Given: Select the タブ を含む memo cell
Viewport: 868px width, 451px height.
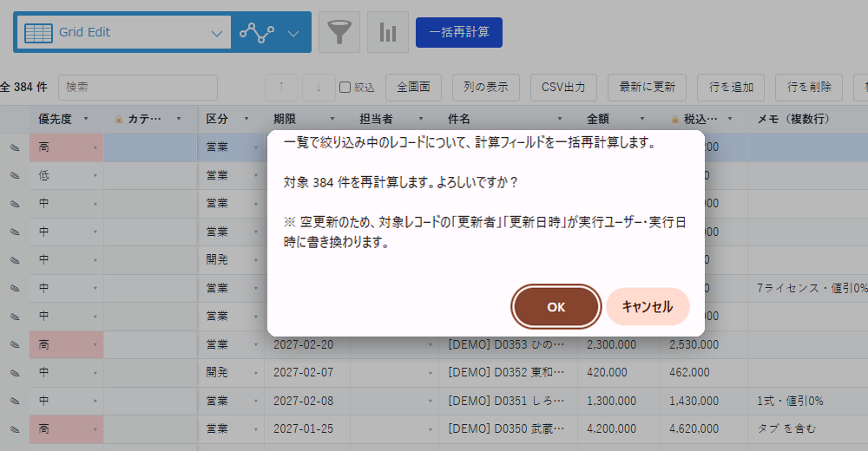Looking at the screenshot, I should pos(808,428).
